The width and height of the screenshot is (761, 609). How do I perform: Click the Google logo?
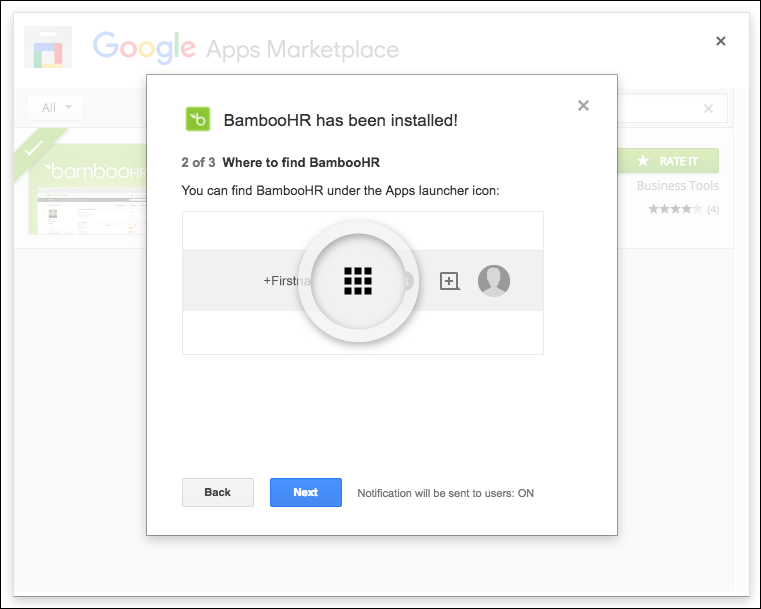[x=144, y=47]
